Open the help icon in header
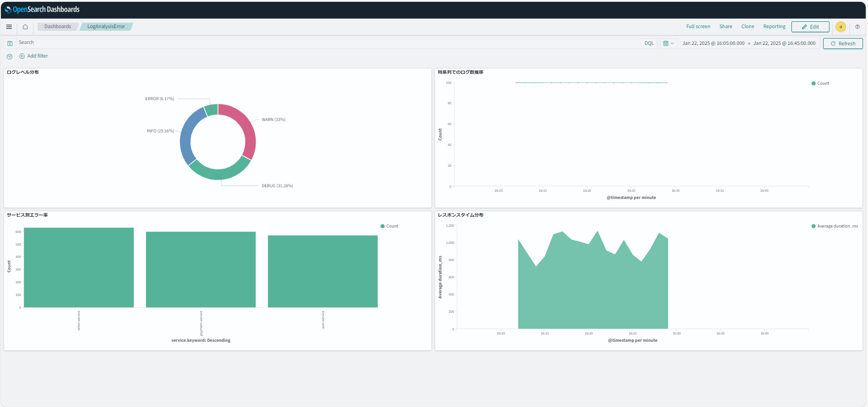Image resolution: width=868 pixels, height=407 pixels. pos(858,27)
